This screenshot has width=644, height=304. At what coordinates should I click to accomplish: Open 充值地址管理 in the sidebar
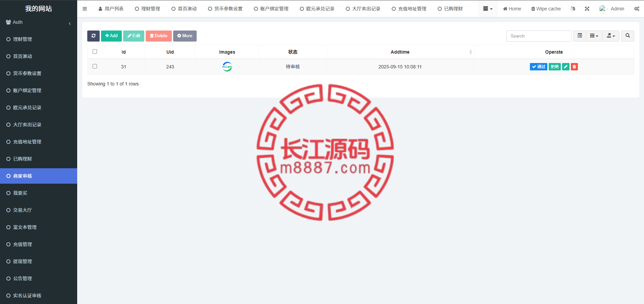(39, 142)
